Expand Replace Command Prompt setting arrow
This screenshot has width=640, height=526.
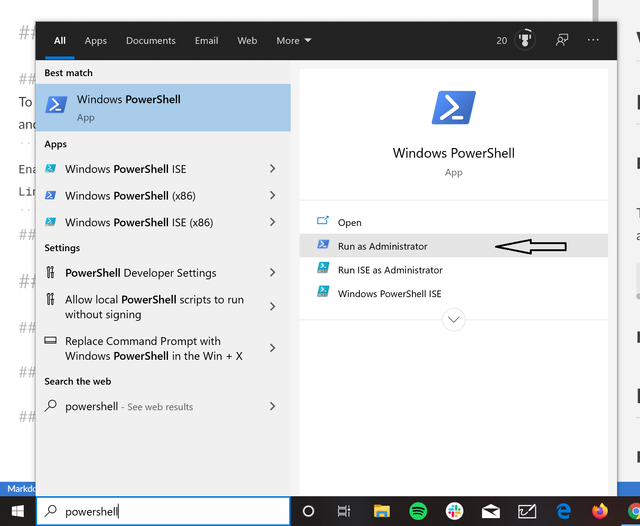pos(273,348)
